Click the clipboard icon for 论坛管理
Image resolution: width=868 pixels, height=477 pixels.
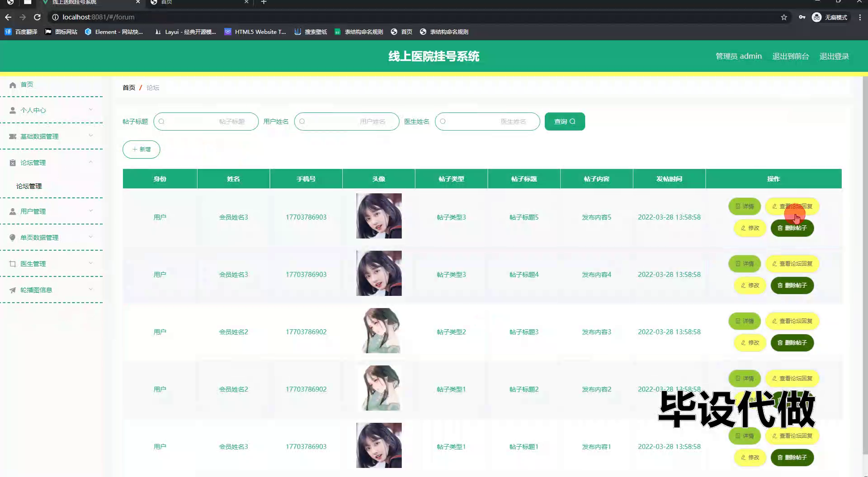(13, 163)
